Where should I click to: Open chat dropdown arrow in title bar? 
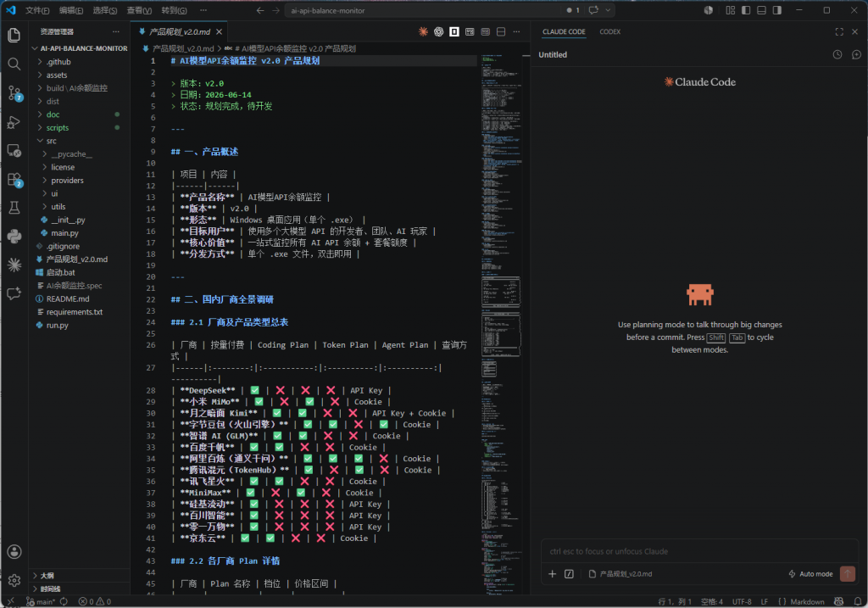pyautogui.click(x=607, y=10)
